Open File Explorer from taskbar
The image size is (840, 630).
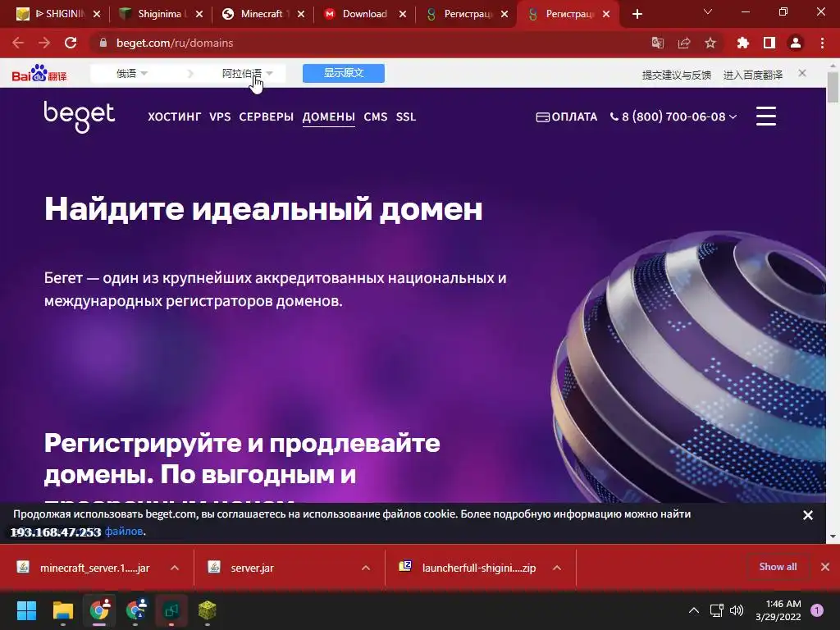pos(62,610)
